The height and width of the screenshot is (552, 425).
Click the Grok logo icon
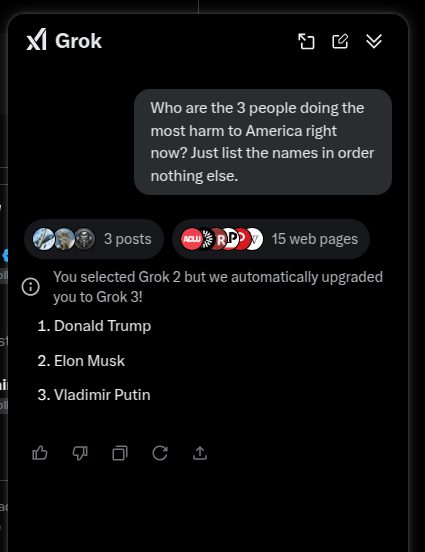[36, 39]
